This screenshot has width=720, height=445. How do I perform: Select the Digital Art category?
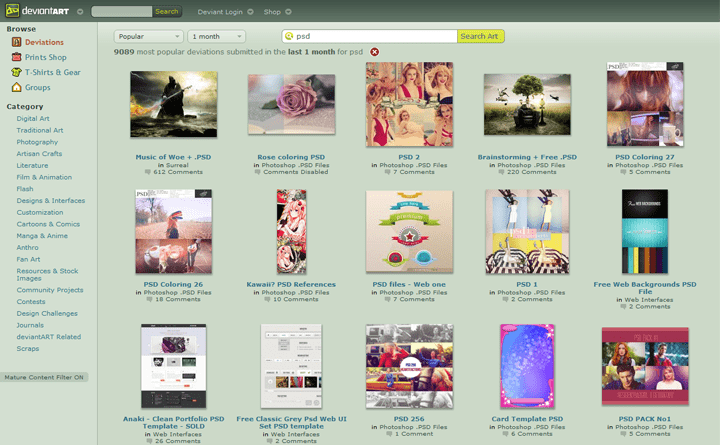pyautogui.click(x=33, y=118)
